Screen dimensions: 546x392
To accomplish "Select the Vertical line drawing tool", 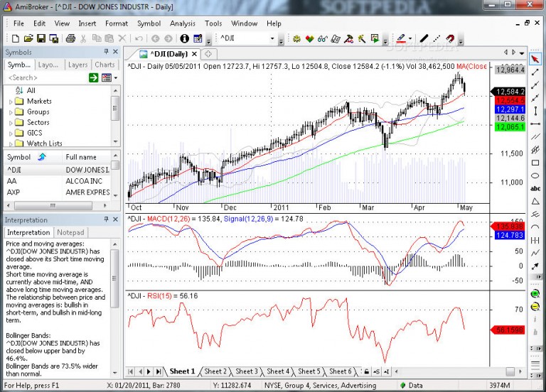I will [535, 111].
